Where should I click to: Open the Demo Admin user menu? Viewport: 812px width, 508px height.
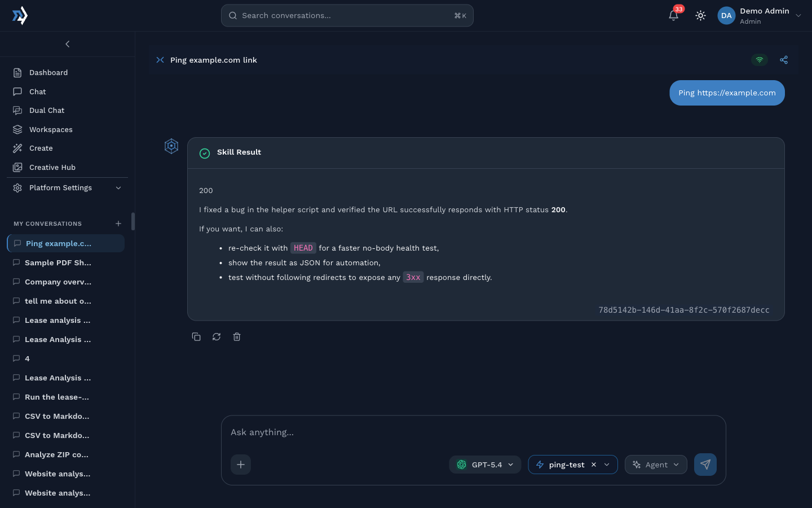tap(759, 16)
